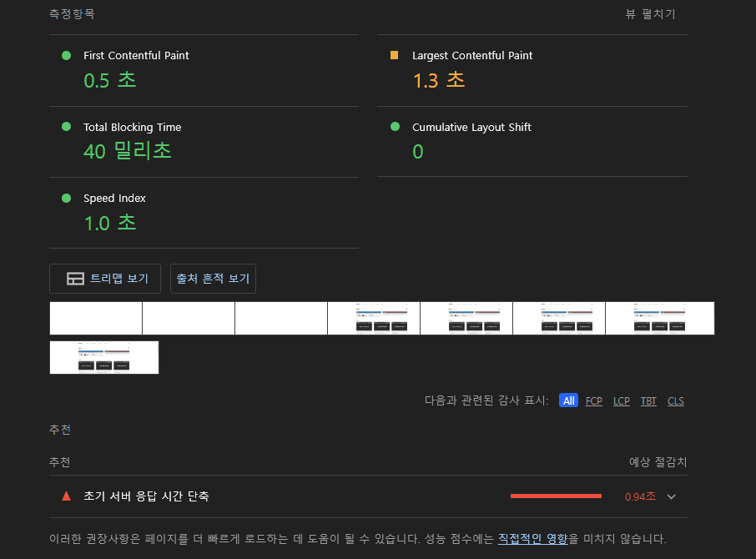The width and height of the screenshot is (756, 559).
Task: Expand metrics view with 뷰 펼치기
Action: (650, 14)
